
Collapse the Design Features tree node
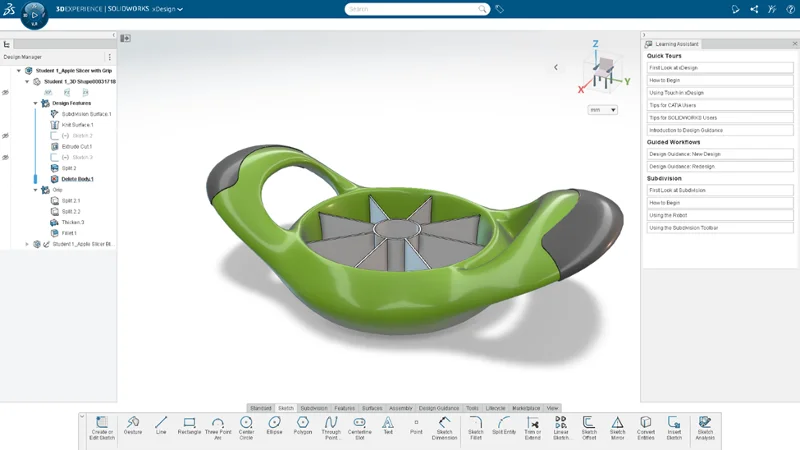coord(36,103)
